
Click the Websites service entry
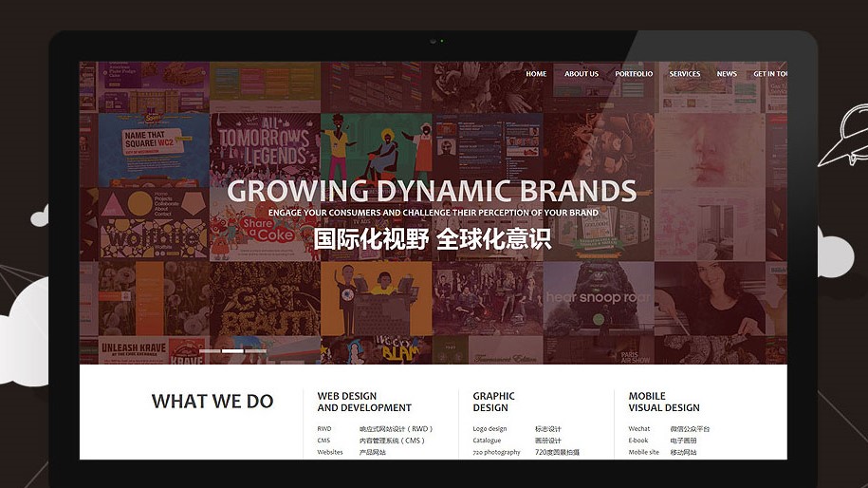click(330, 452)
